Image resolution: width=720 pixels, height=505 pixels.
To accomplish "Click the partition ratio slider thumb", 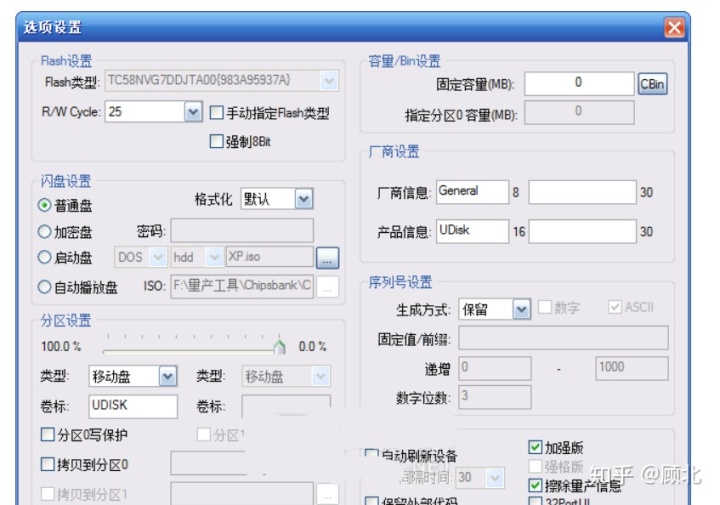I will click(279, 347).
